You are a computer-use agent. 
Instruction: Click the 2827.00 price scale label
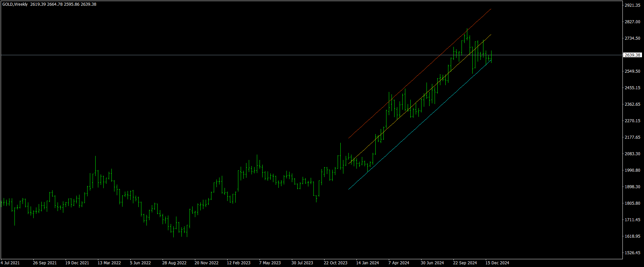pos(633,22)
